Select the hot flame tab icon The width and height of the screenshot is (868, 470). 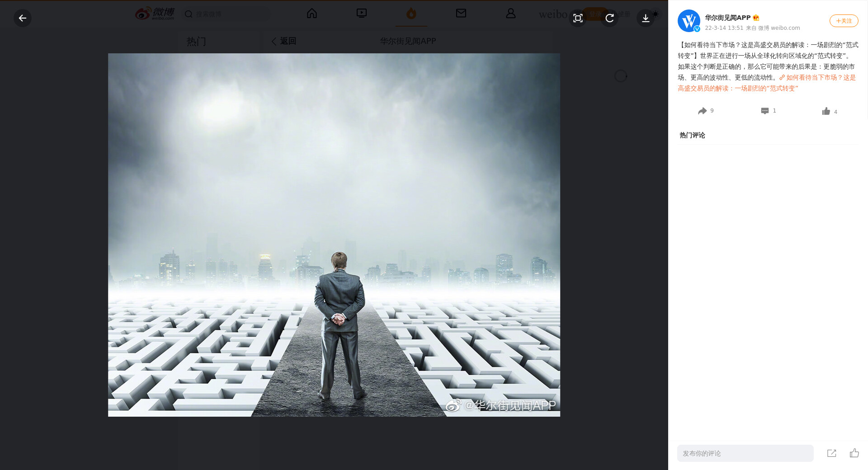tap(411, 14)
